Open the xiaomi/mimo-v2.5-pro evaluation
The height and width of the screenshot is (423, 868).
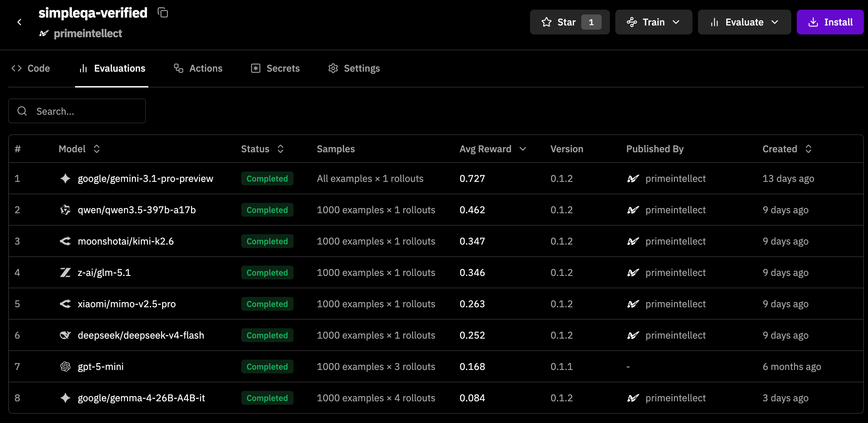[x=127, y=304]
